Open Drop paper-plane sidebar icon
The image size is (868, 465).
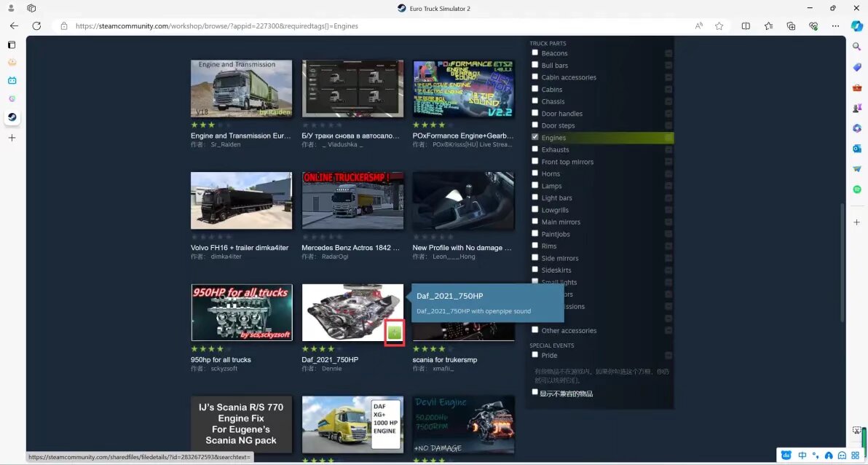click(857, 169)
